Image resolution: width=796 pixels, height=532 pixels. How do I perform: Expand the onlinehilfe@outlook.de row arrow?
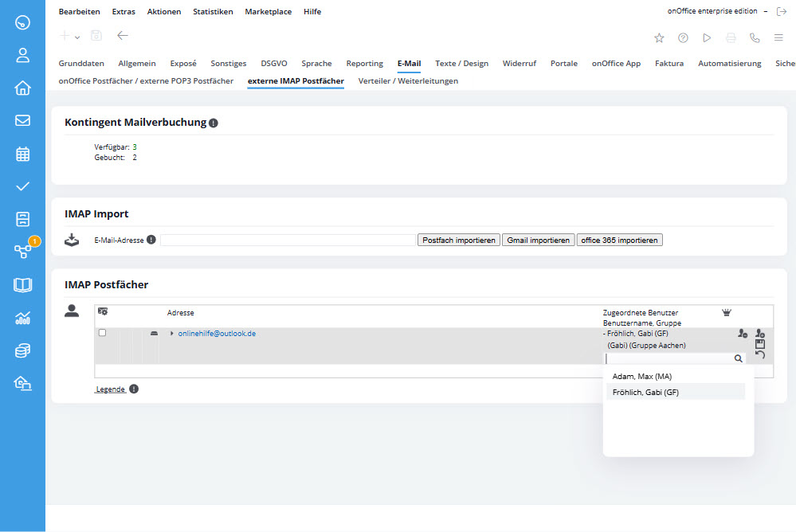(x=172, y=334)
